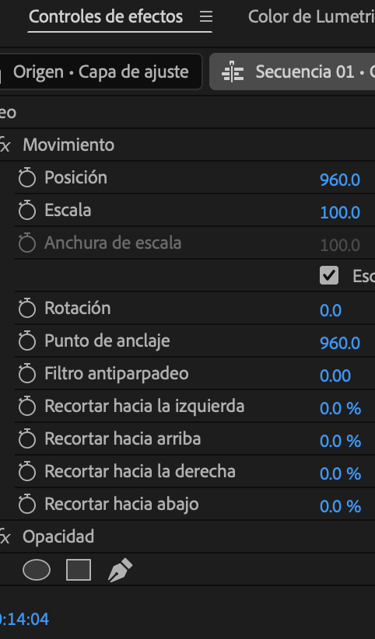The width and height of the screenshot is (375, 639).
Task: Click the Escala value 100.0
Action: point(340,212)
